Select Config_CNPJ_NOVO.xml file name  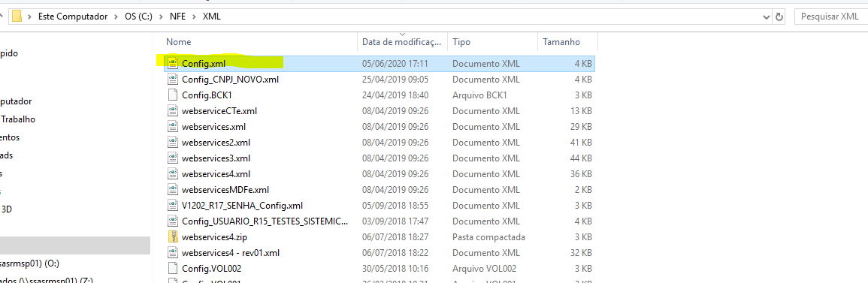pos(230,79)
